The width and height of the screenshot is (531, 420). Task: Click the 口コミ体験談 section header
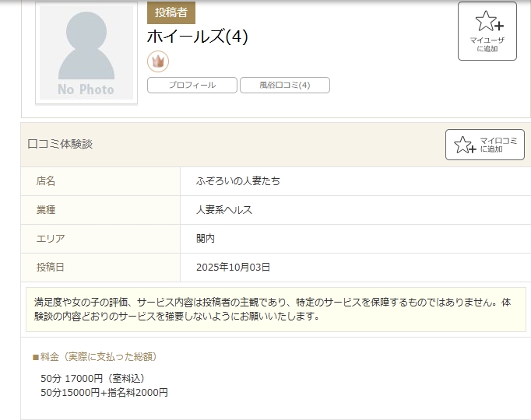point(60,144)
